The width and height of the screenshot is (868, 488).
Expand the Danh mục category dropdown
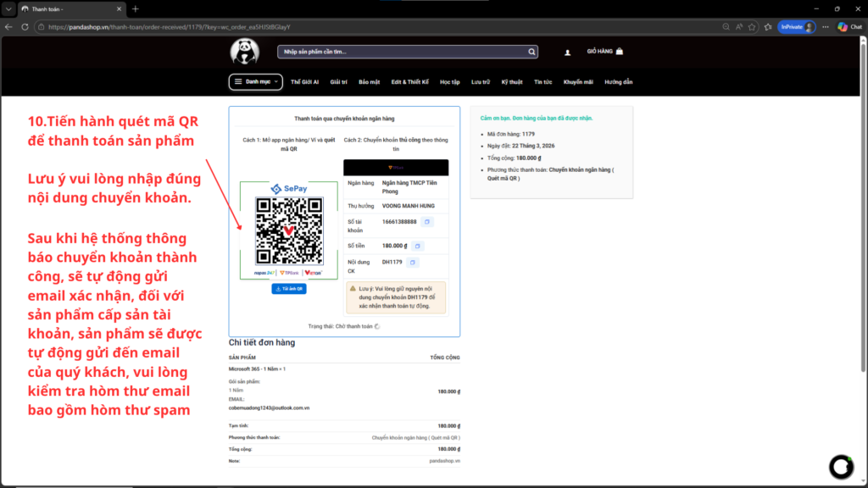tap(255, 82)
